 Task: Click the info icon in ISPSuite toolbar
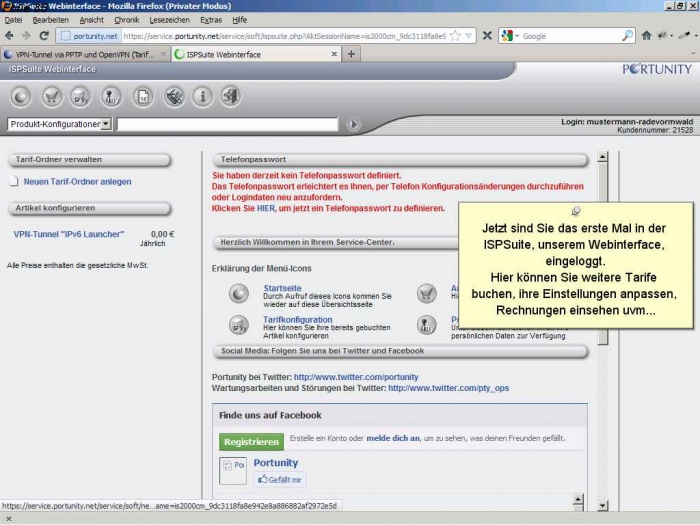[x=202, y=96]
